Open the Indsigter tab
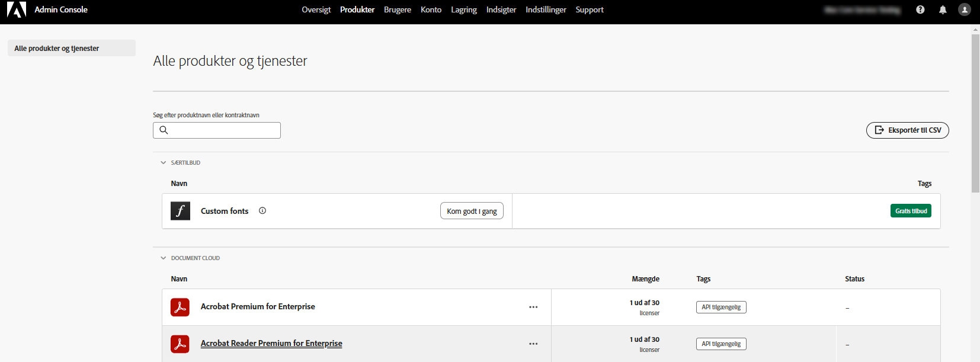980x362 pixels. pyautogui.click(x=501, y=9)
